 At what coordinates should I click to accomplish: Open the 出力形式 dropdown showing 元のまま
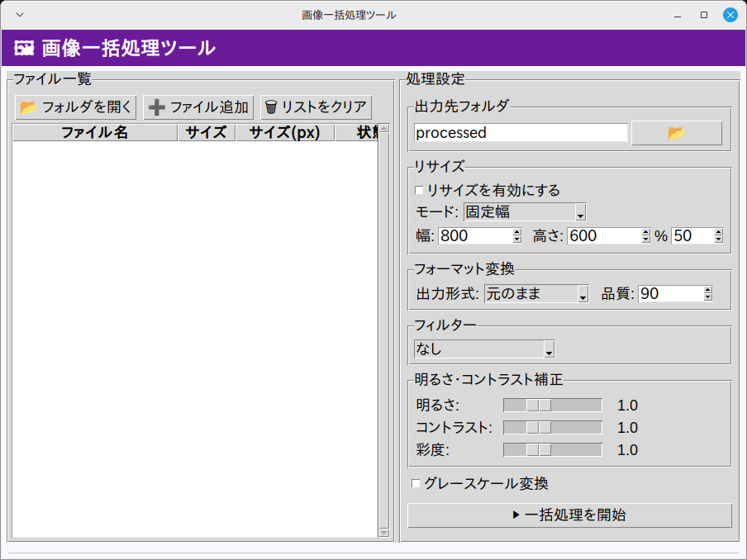coord(536,294)
